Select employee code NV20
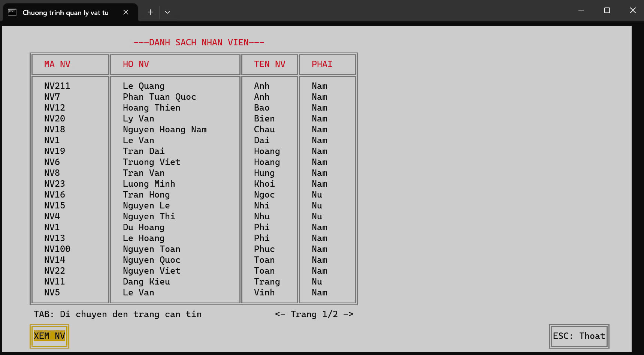 coord(55,119)
